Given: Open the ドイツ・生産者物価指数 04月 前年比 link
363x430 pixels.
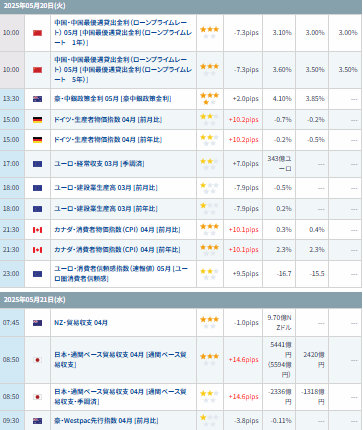Looking at the screenshot, I should 108,140.
